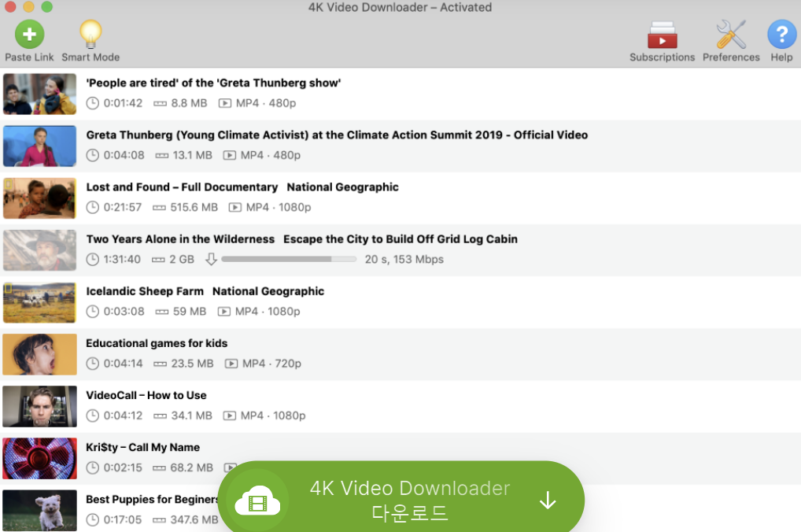
Task: Click the "68.2 MB" file size
Action: tap(191, 468)
